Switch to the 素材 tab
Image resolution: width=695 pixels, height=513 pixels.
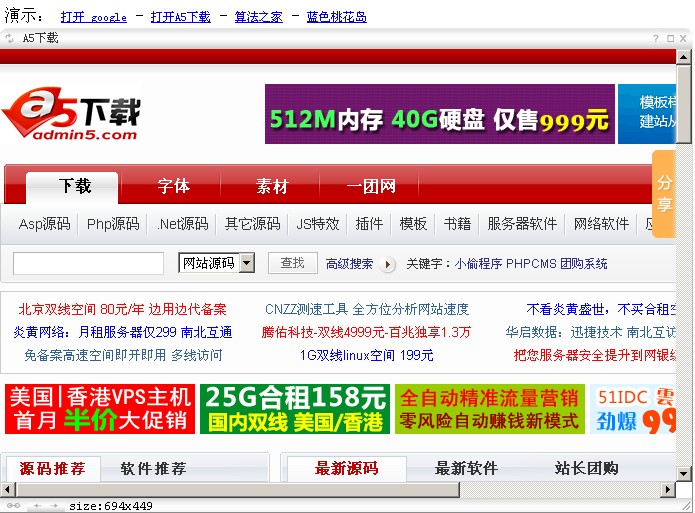(272, 186)
